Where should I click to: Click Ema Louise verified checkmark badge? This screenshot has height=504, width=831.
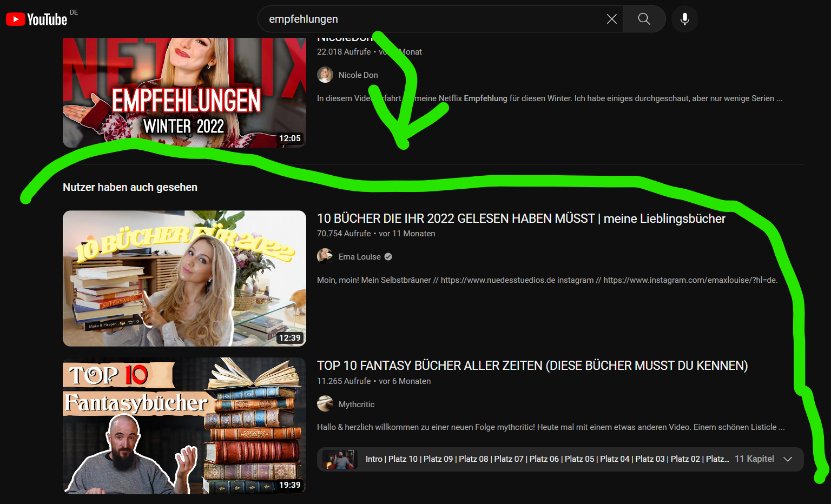(388, 257)
